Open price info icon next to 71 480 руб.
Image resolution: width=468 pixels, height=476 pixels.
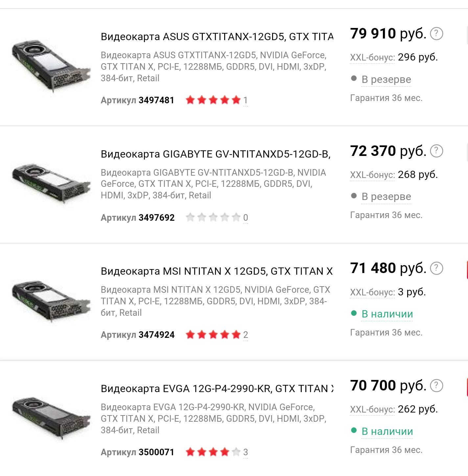[436, 268]
